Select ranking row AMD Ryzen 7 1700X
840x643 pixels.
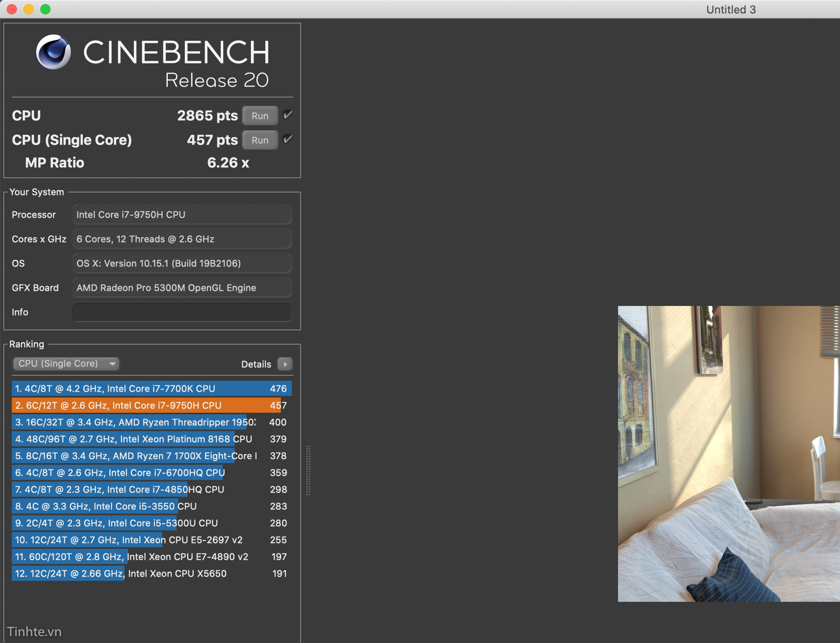(x=152, y=456)
